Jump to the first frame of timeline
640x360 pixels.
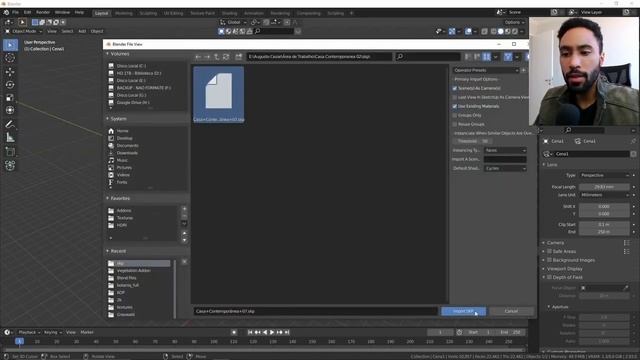250,332
